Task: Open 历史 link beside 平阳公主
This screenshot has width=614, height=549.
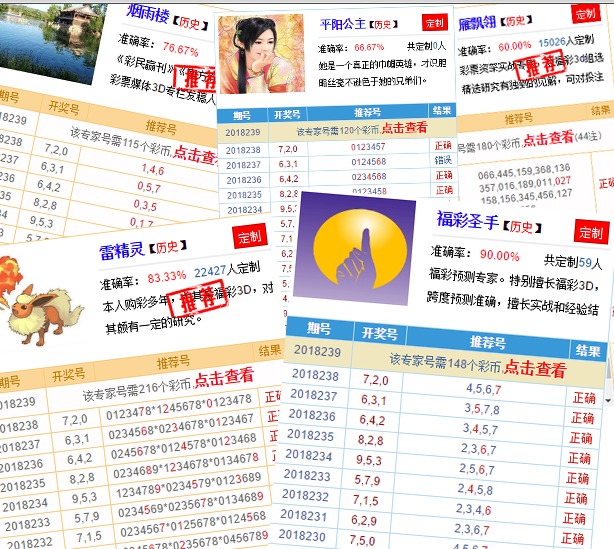Action: coord(383,24)
